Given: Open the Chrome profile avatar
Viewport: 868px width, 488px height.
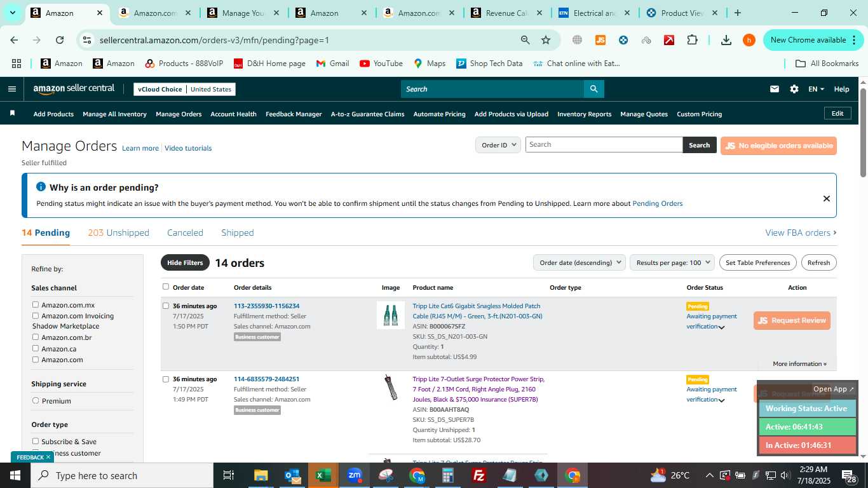Looking at the screenshot, I should pos(749,40).
